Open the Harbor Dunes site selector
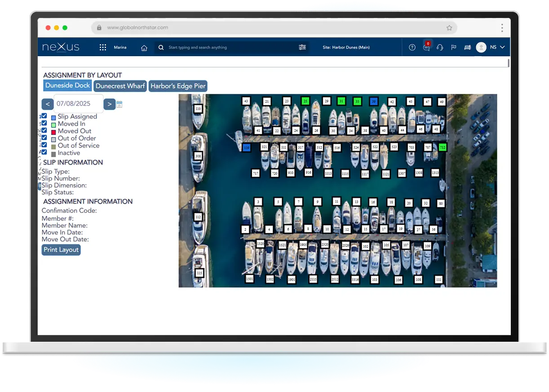The image size is (549, 392). pos(346,47)
